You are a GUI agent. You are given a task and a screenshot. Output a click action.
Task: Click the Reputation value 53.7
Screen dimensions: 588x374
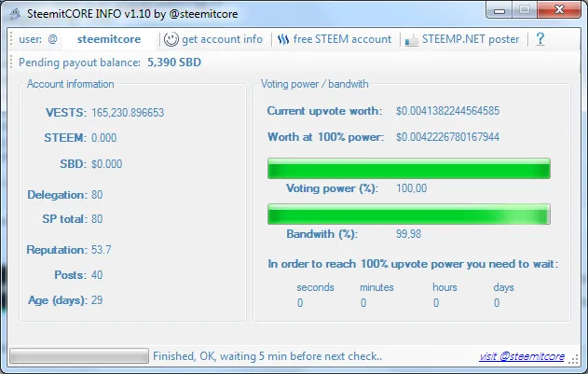tap(102, 250)
